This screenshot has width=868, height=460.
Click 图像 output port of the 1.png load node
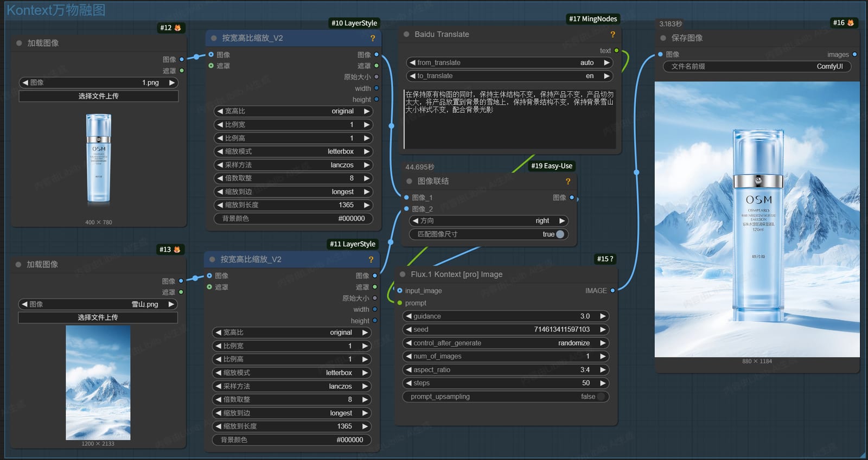pyautogui.click(x=181, y=59)
